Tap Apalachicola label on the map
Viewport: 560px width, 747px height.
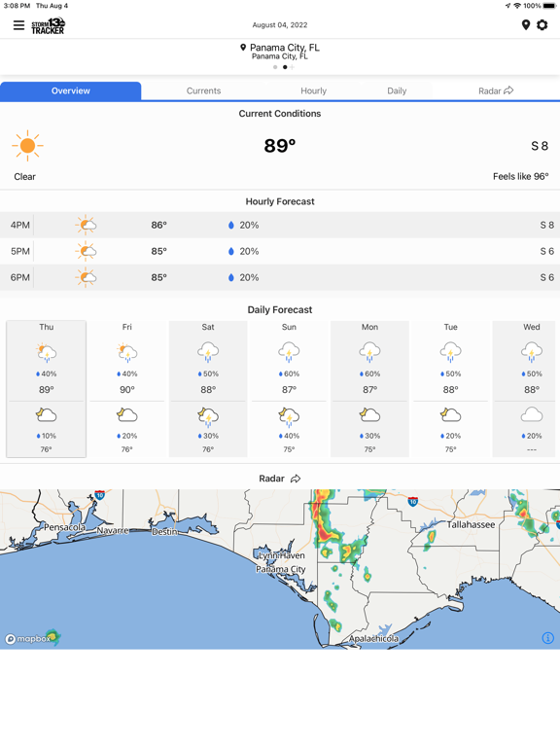click(373, 638)
